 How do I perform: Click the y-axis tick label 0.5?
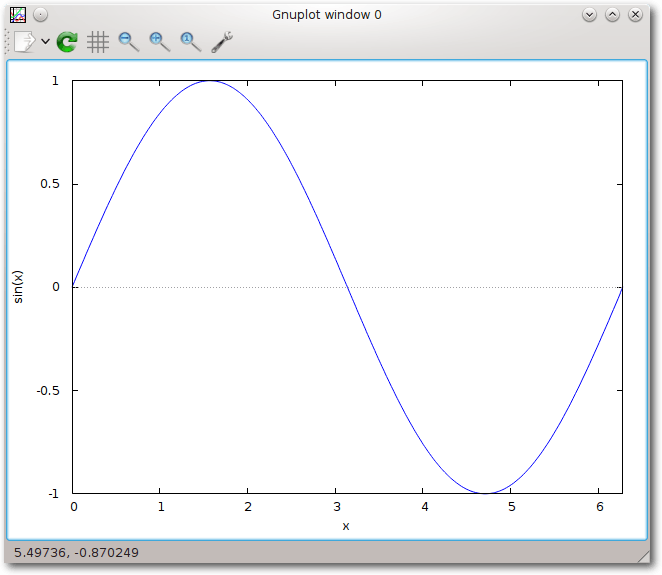click(50, 184)
